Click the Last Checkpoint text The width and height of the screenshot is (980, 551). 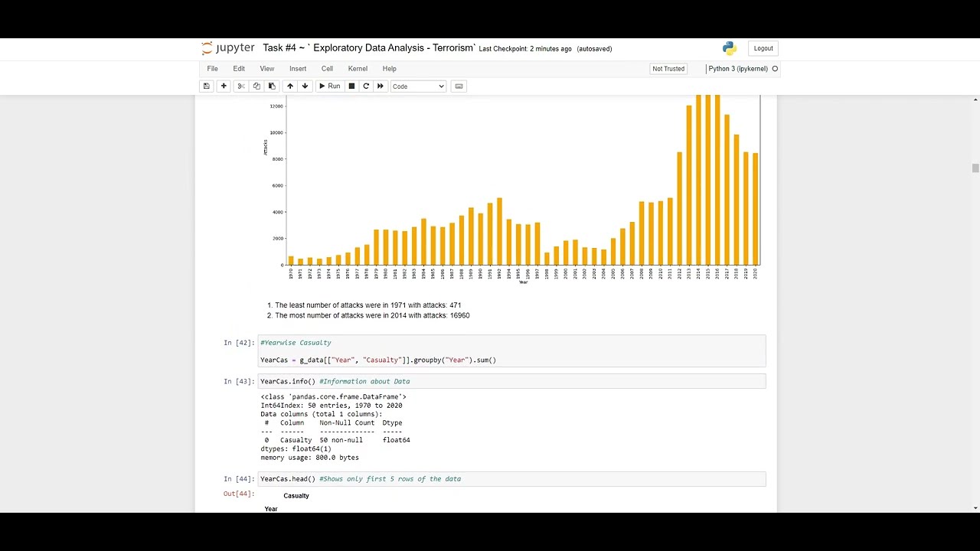pos(525,49)
